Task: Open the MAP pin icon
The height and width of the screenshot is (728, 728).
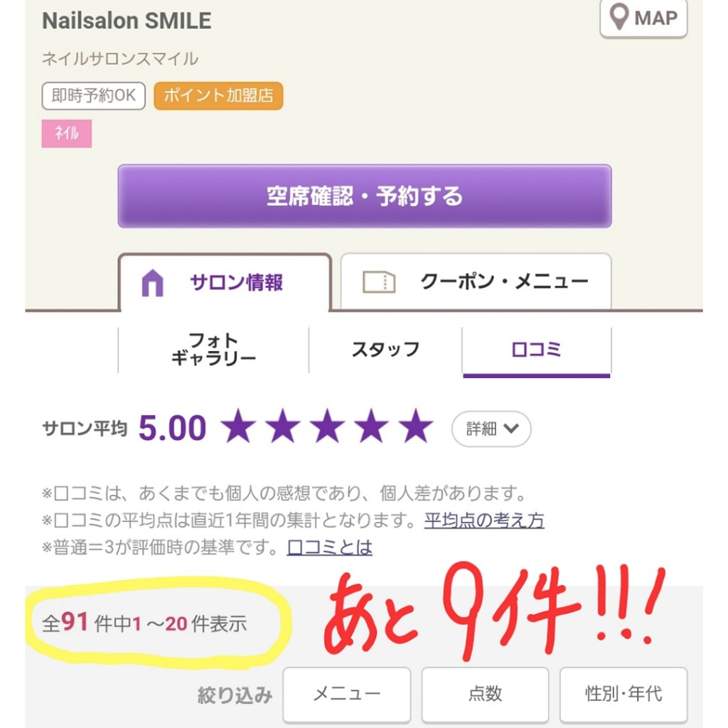Action: 619,17
